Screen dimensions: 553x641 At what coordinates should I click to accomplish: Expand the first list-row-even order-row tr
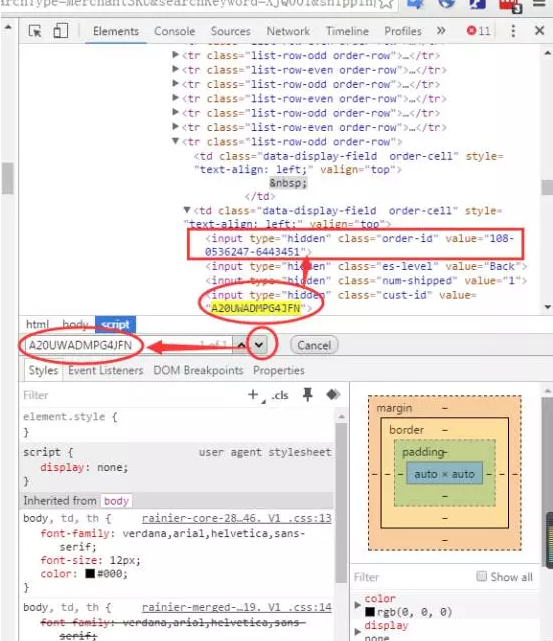click(x=175, y=69)
